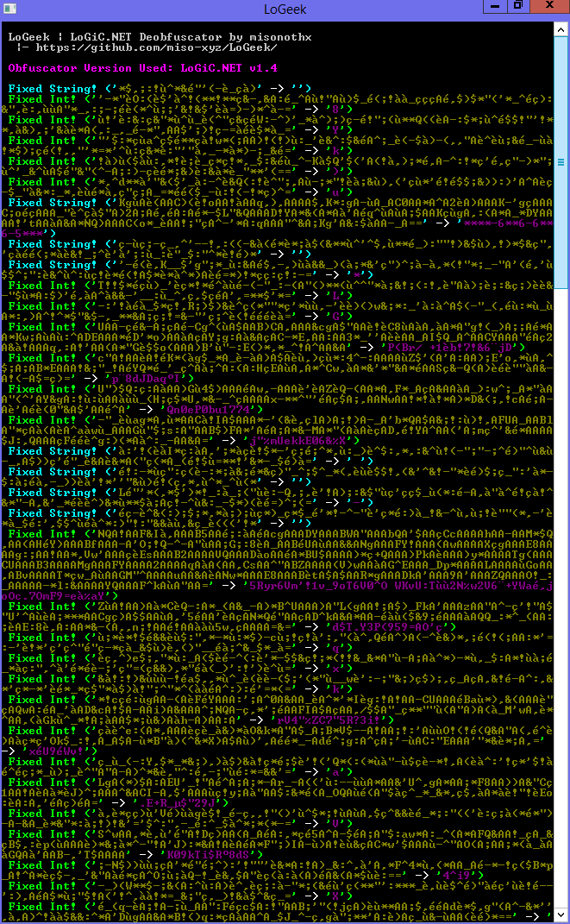This screenshot has width=570, height=924.
Task: Click the vertical scrollbar thumb
Action: 561,163
